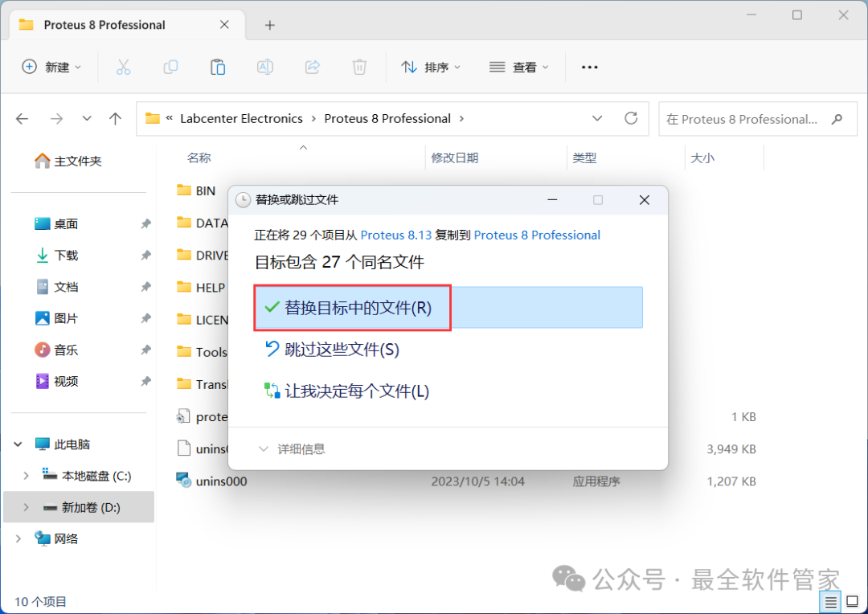Click the Copy icon in toolbar
868x614 pixels.
coord(170,67)
